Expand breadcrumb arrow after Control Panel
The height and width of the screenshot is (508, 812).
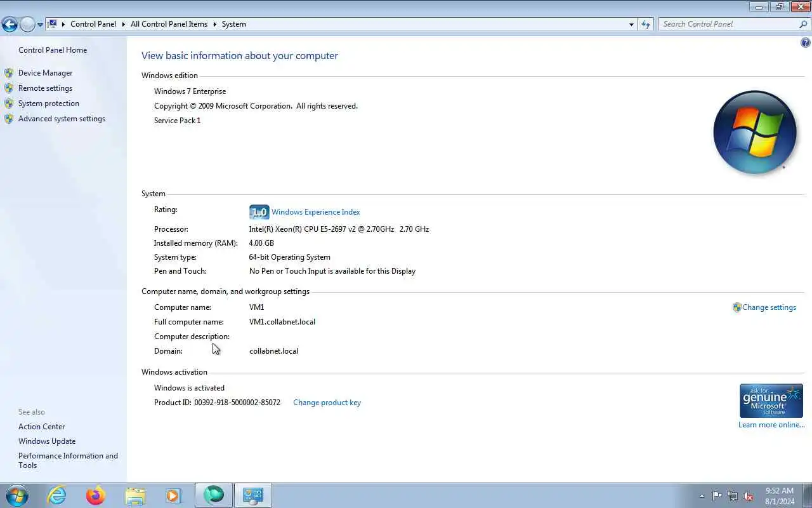click(124, 24)
